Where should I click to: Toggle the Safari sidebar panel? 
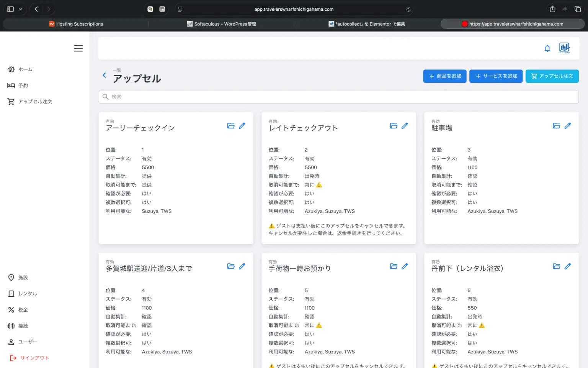tap(10, 9)
